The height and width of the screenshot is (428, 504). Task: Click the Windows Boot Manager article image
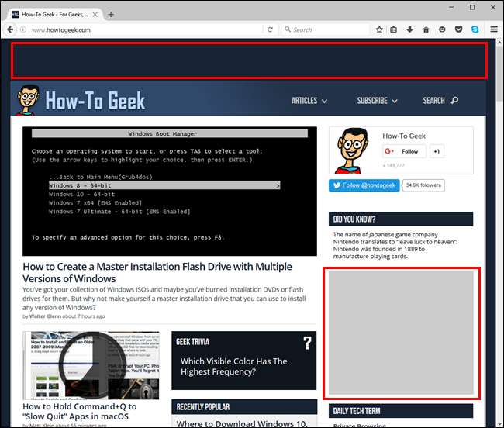(169, 192)
